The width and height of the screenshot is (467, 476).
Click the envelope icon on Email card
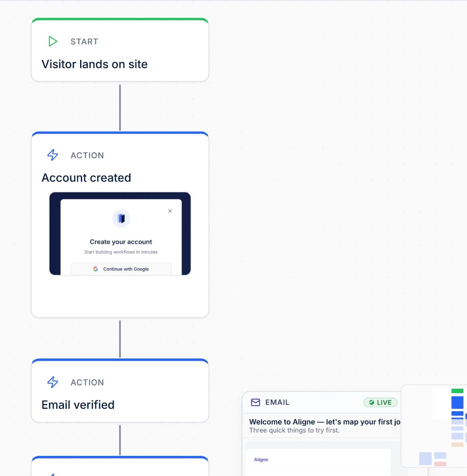click(255, 402)
